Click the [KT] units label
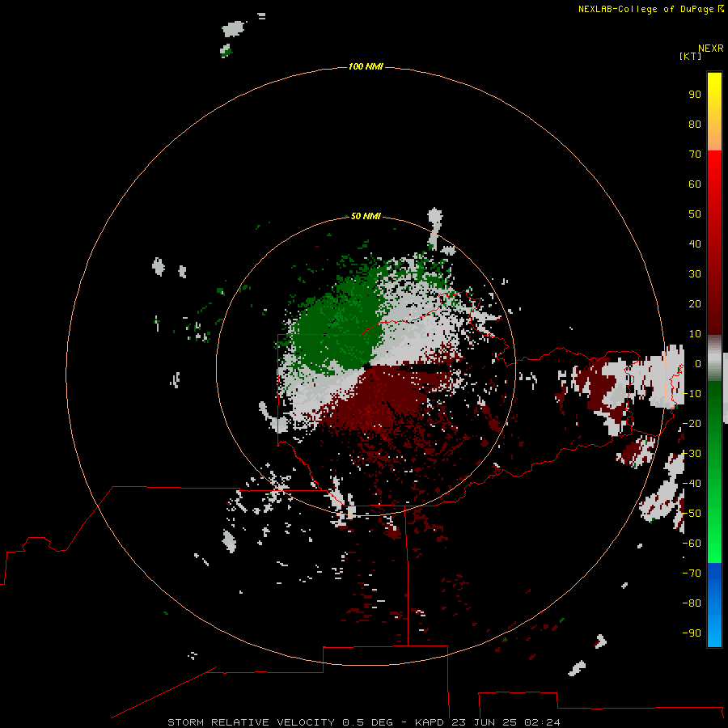728x728 pixels. tap(690, 56)
